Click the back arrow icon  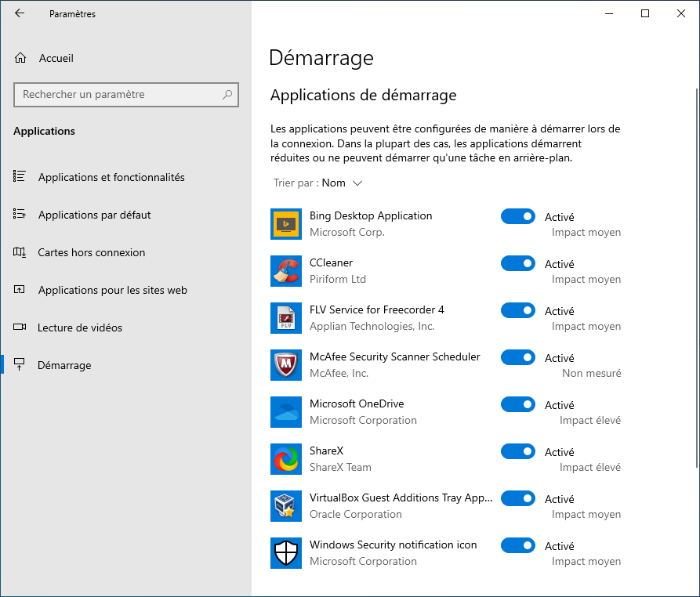pyautogui.click(x=19, y=13)
